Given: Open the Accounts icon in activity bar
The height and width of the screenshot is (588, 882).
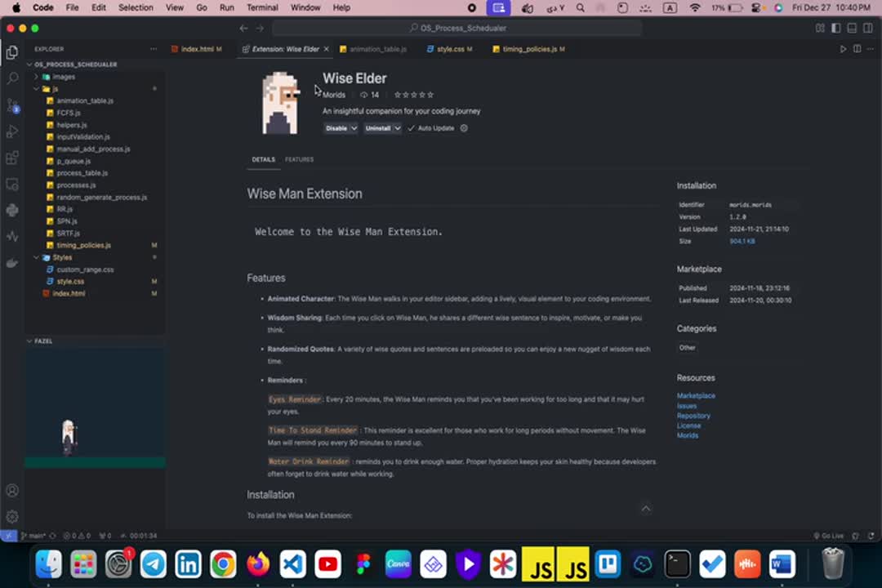Looking at the screenshot, I should pos(11,491).
